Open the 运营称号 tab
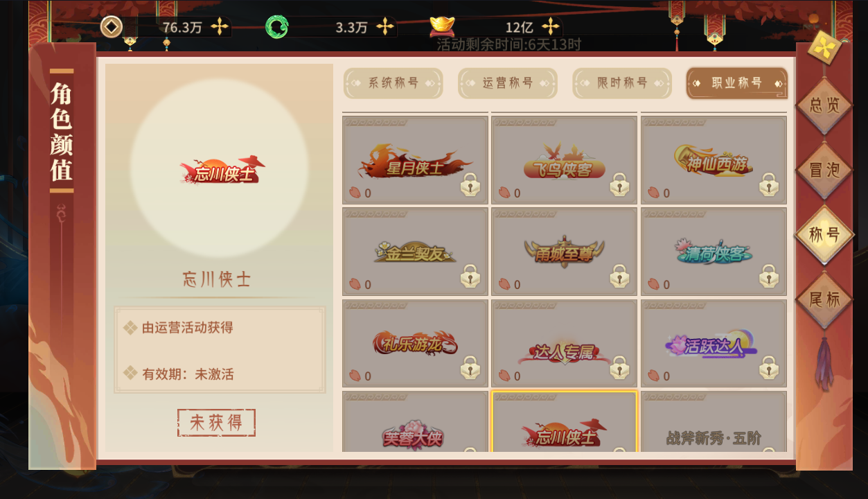Image resolution: width=868 pixels, height=499 pixels. coord(508,83)
